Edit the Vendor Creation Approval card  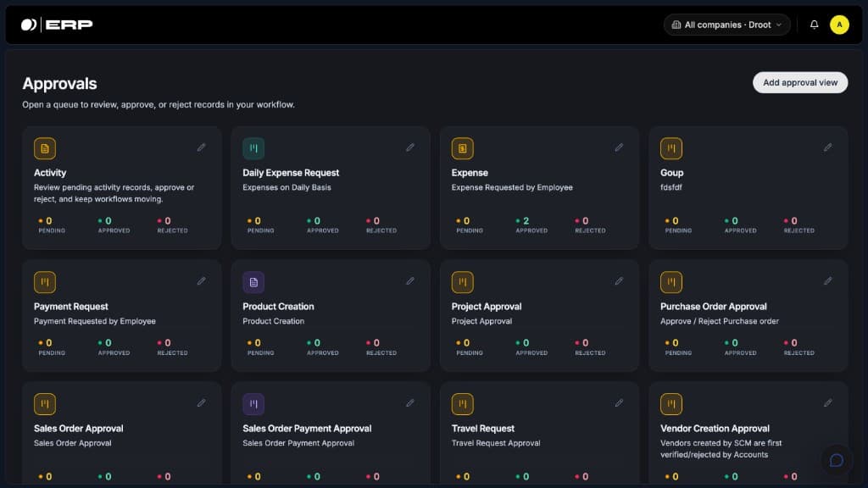[827, 402]
